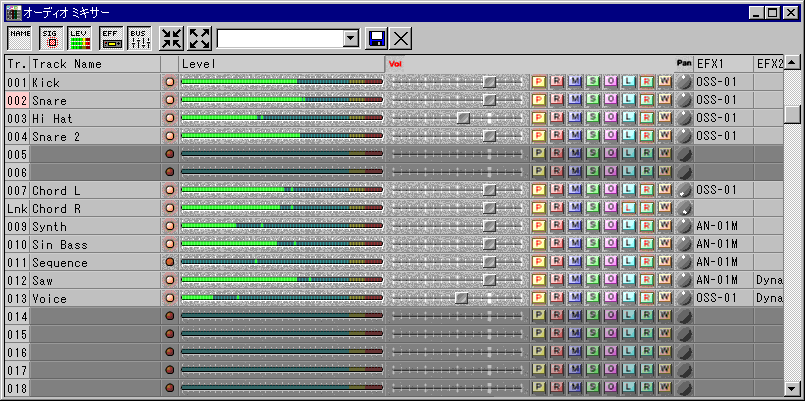Mute the Sequence track with M
Viewport: 805px width, 401px height.
coord(574,262)
